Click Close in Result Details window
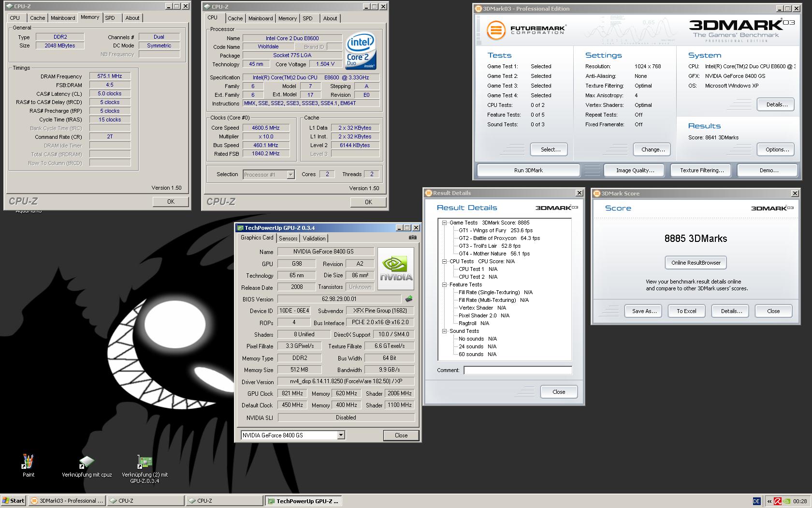This screenshot has width=812, height=508. [559, 392]
